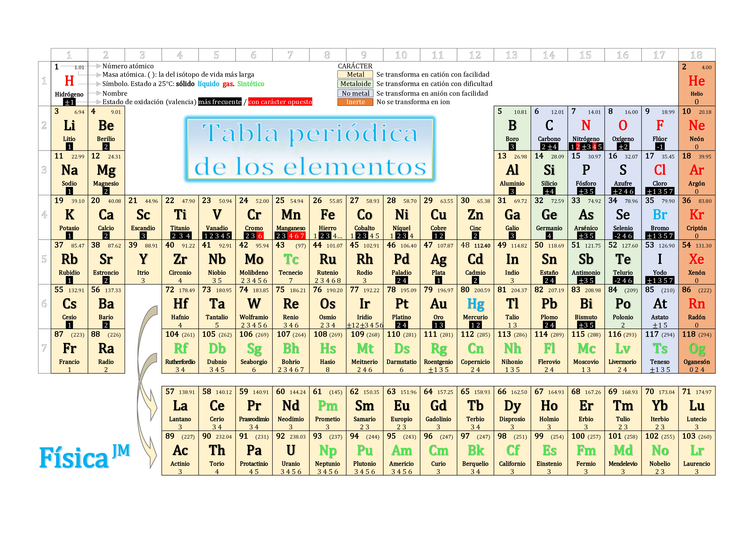
Task: Select the Oxígeno element cell
Action: pyautogui.click(x=623, y=128)
